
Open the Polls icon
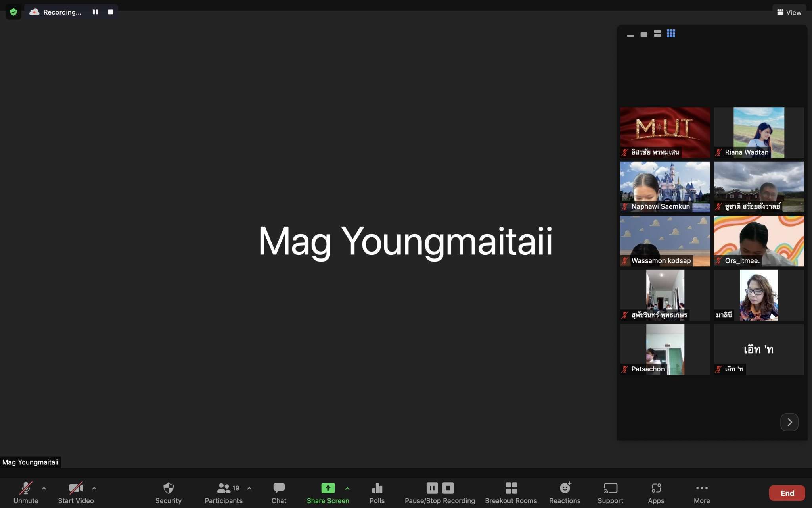377,488
